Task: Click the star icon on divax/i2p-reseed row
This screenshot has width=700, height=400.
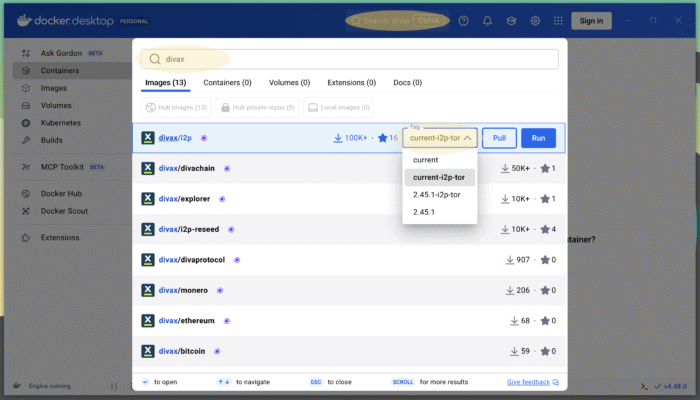Action: [546, 229]
